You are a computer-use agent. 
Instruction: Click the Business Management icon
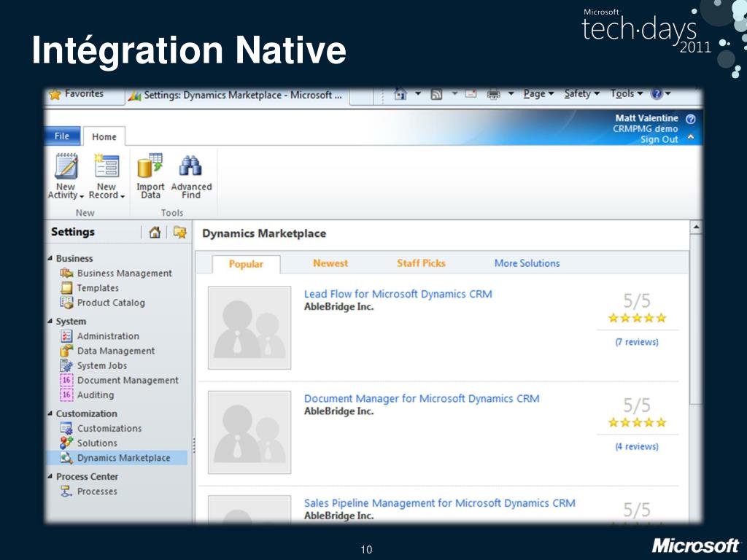pos(66,273)
